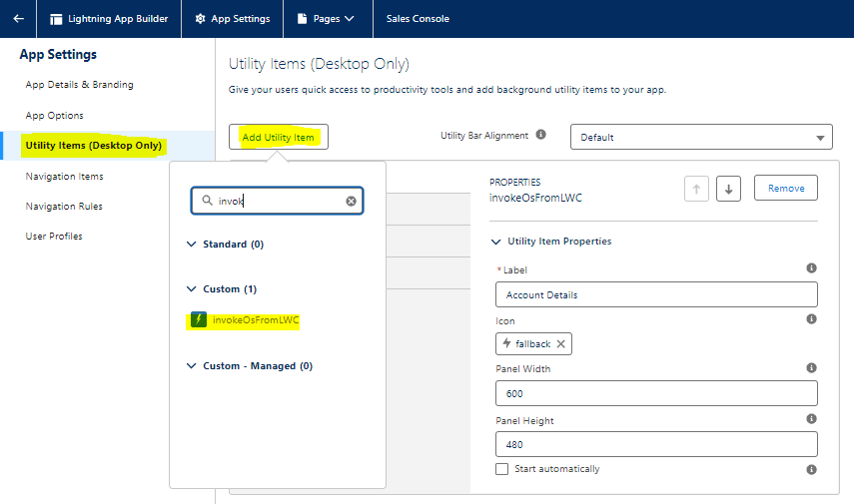
Task: Open the Pages dropdown menu
Action: pyautogui.click(x=327, y=19)
